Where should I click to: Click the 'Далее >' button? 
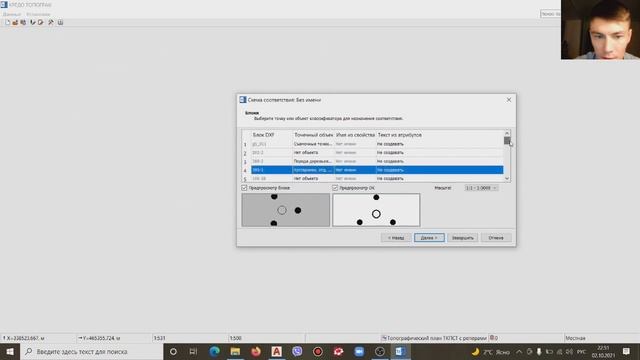pos(429,238)
